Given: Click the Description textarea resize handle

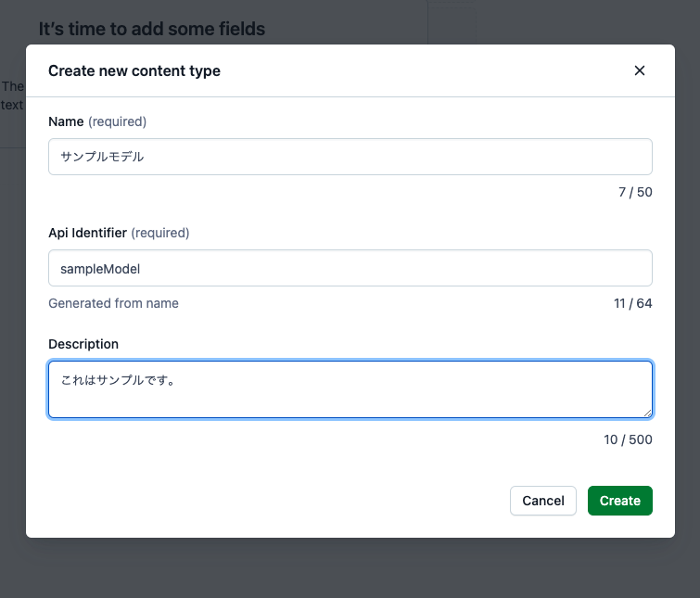Looking at the screenshot, I should coord(647,414).
